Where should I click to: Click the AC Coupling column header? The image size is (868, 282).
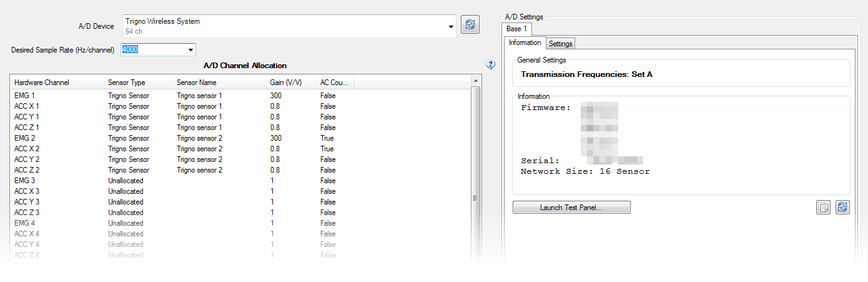click(335, 83)
